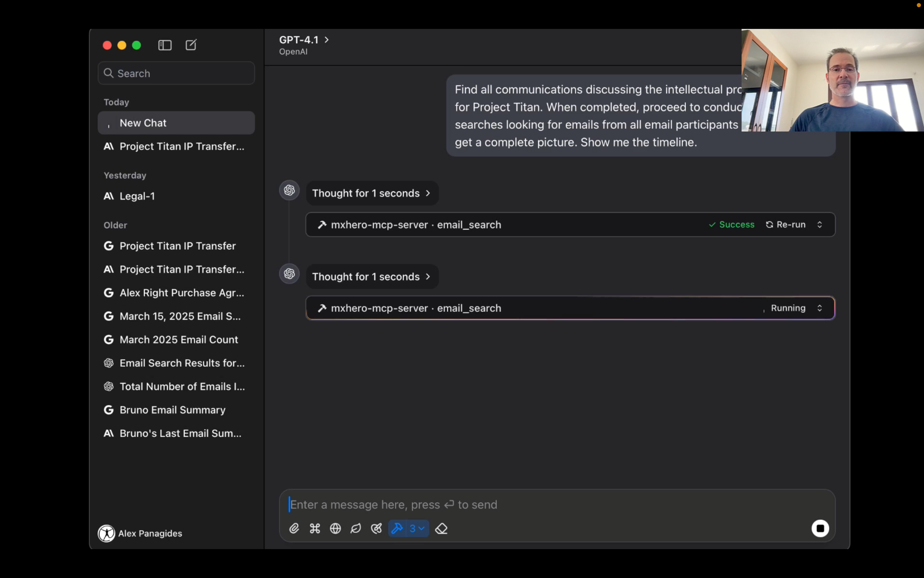Click the Alex Panagides profile avatar
The height and width of the screenshot is (578, 924).
[x=107, y=533]
